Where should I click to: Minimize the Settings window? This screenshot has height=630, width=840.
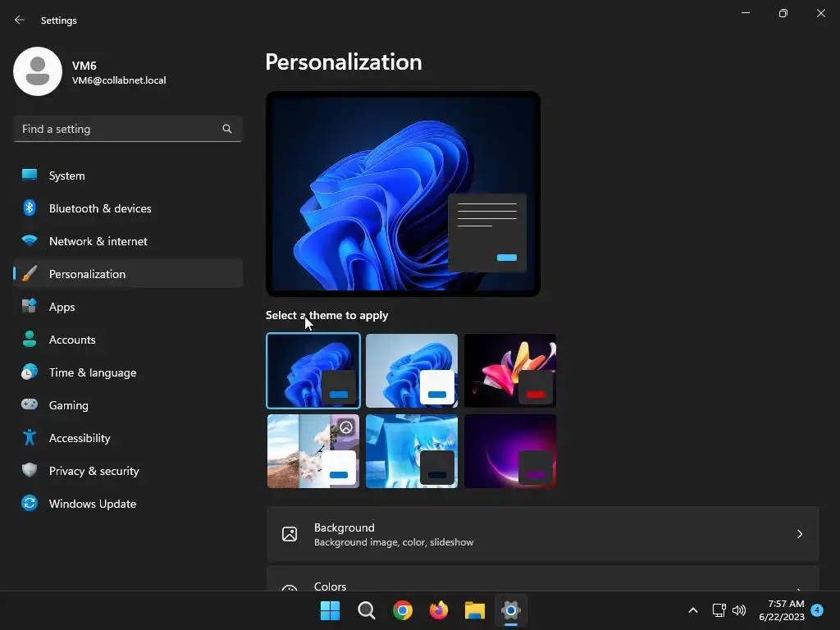[x=745, y=13]
